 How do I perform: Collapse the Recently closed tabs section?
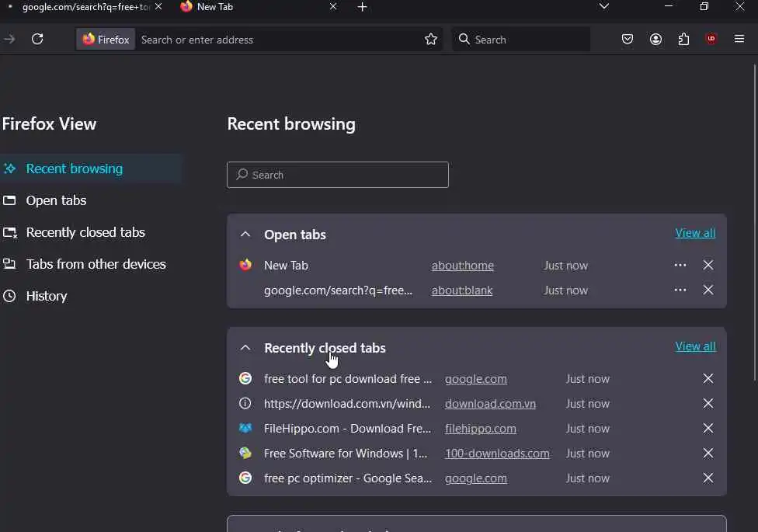(245, 347)
